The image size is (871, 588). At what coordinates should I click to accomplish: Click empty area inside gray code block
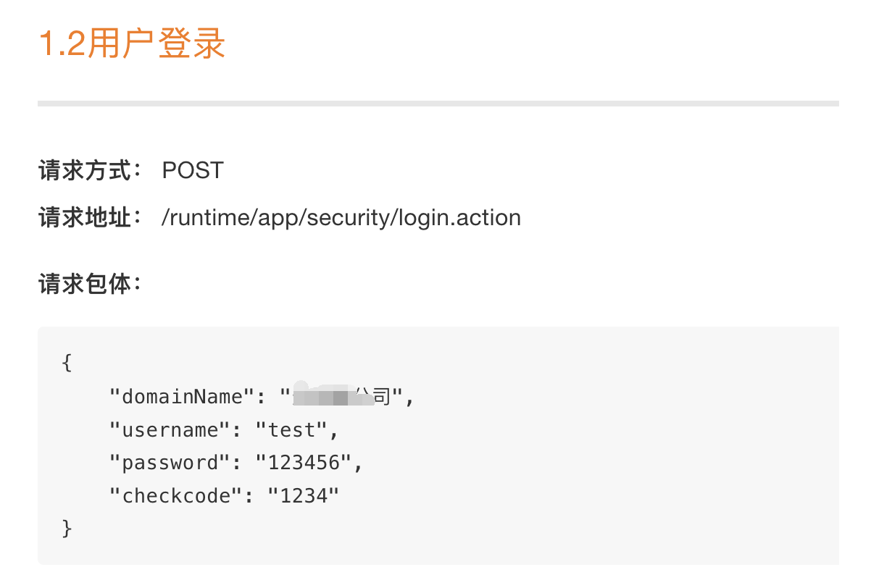(x=616, y=463)
